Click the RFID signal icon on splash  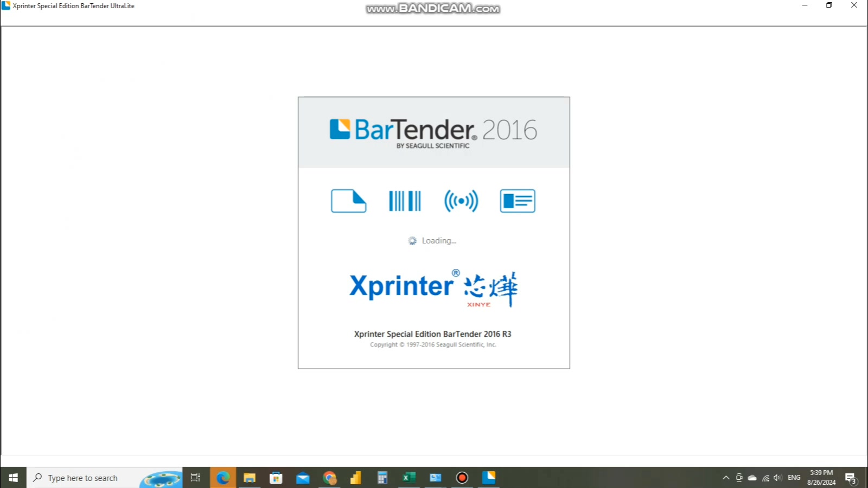click(x=461, y=201)
